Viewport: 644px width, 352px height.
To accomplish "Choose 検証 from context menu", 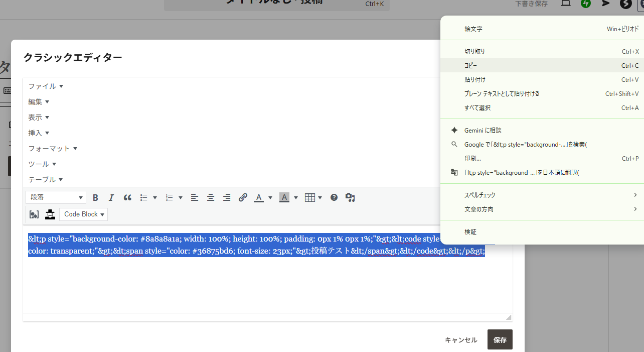I will point(542,232).
